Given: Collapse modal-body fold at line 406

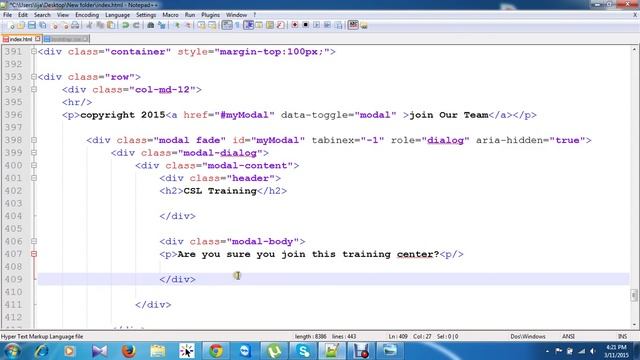Looking at the screenshot, I should coord(34,241).
